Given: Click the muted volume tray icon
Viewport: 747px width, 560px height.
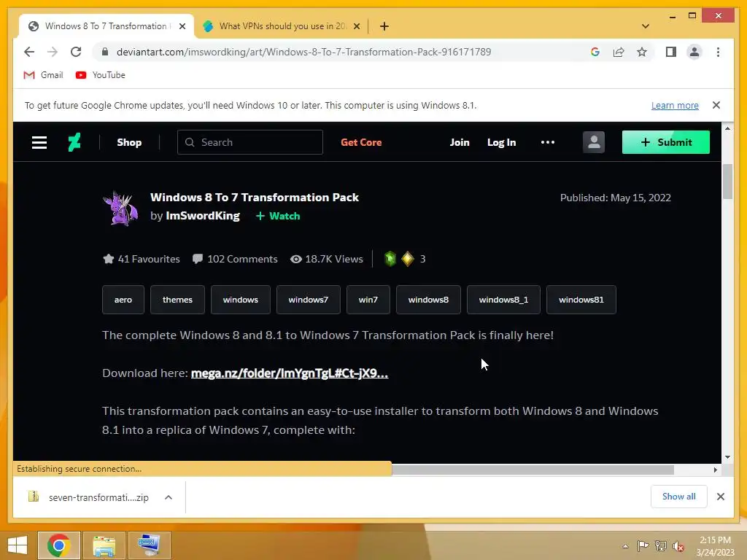Looking at the screenshot, I should tap(678, 546).
